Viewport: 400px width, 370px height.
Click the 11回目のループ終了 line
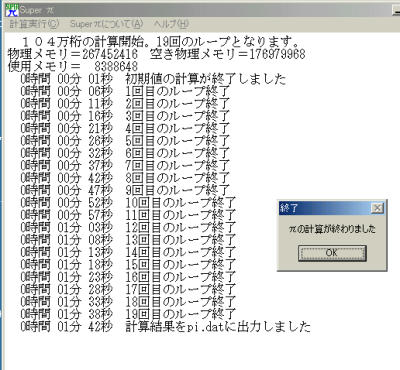point(128,215)
